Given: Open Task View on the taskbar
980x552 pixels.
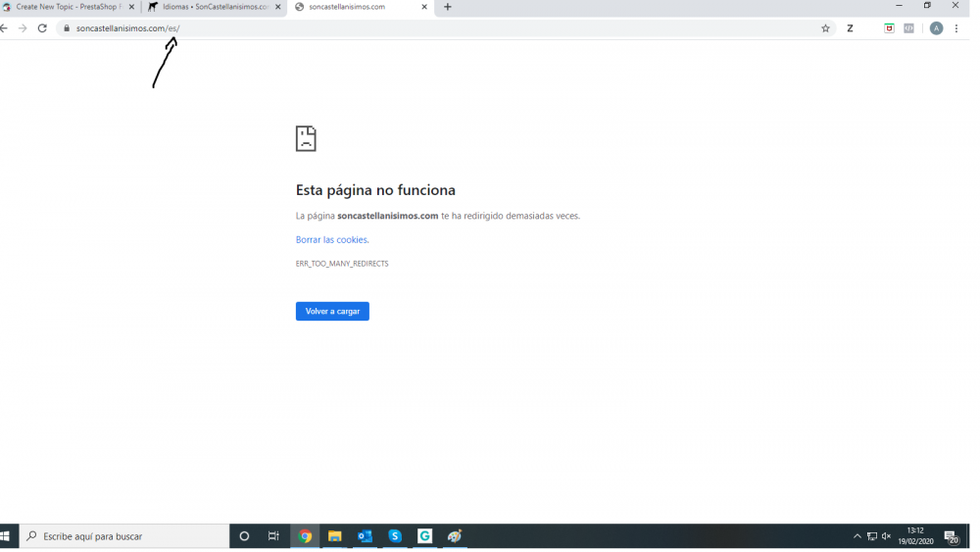Looking at the screenshot, I should 273,536.
